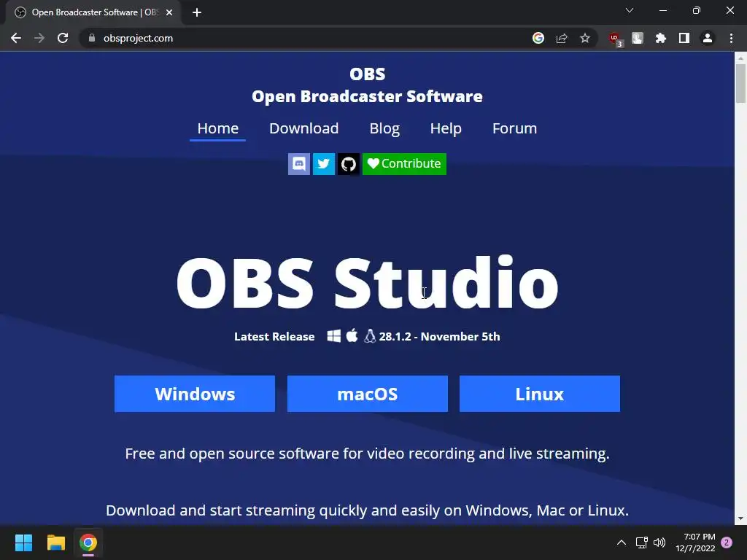747x560 pixels.
Task: Open the Help nav item
Action: click(x=446, y=128)
